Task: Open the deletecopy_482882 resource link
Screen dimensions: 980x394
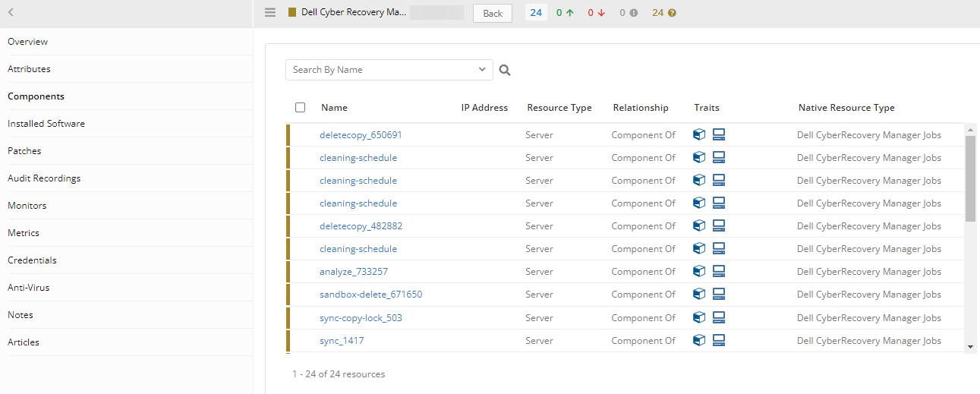Action: tap(361, 226)
